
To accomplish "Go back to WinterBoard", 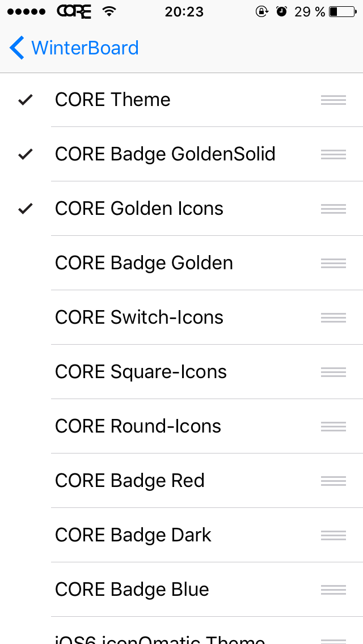I will click(85, 48).
